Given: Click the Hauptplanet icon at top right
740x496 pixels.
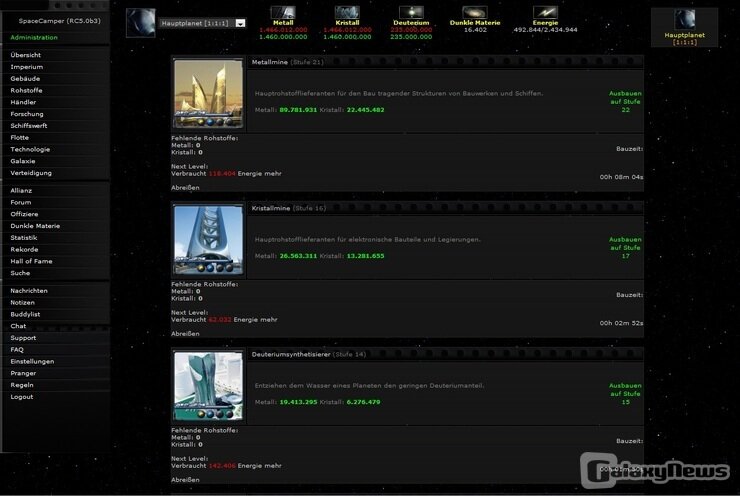Looking at the screenshot, I should pos(684,19).
